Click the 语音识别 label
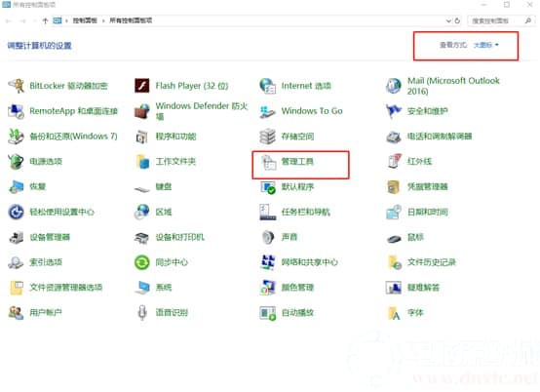Image resolution: width=540 pixels, height=392 pixels. (172, 312)
